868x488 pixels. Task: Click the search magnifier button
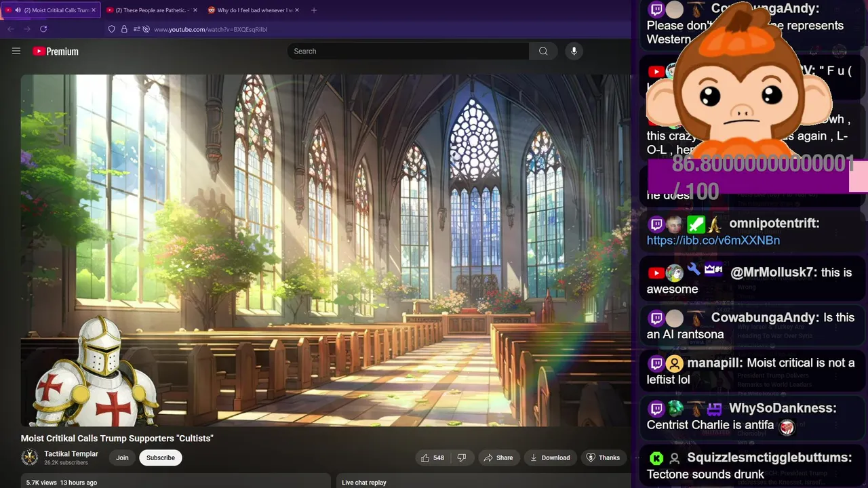point(543,51)
